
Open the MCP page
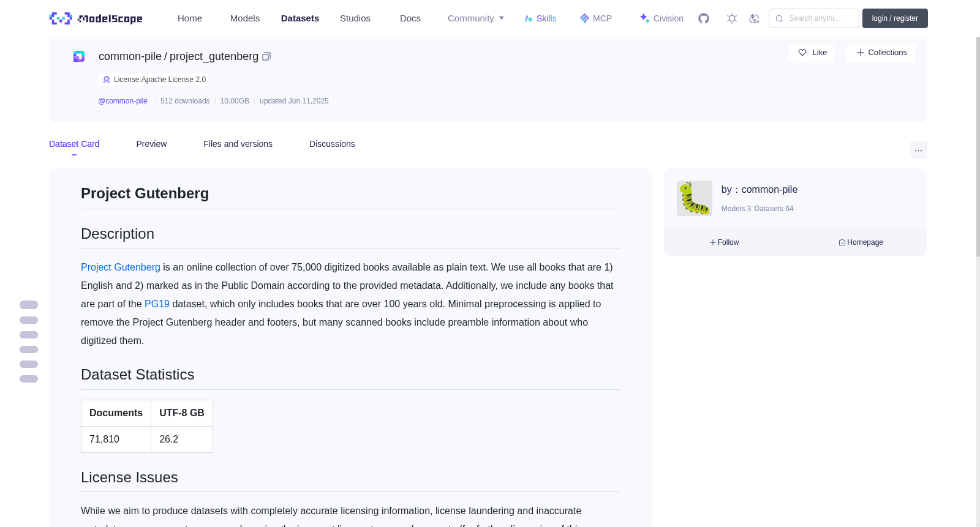[x=595, y=18]
